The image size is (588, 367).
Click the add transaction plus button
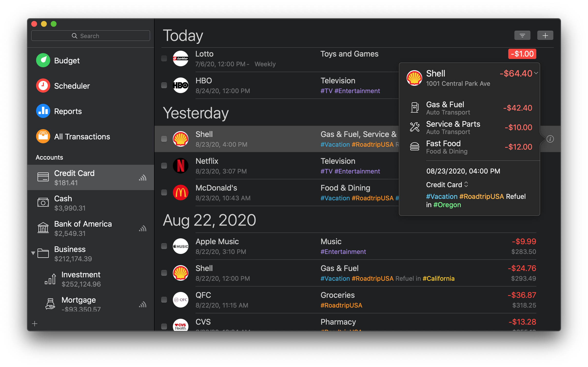coord(545,36)
